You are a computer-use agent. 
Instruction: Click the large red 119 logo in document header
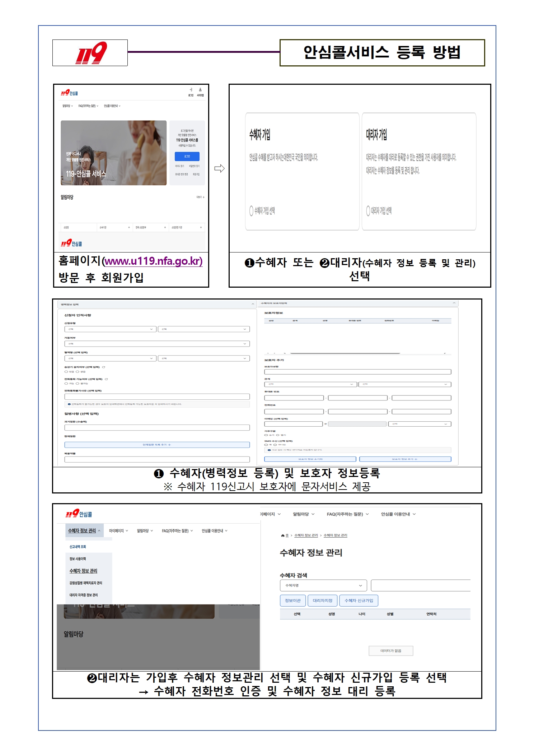(x=91, y=53)
